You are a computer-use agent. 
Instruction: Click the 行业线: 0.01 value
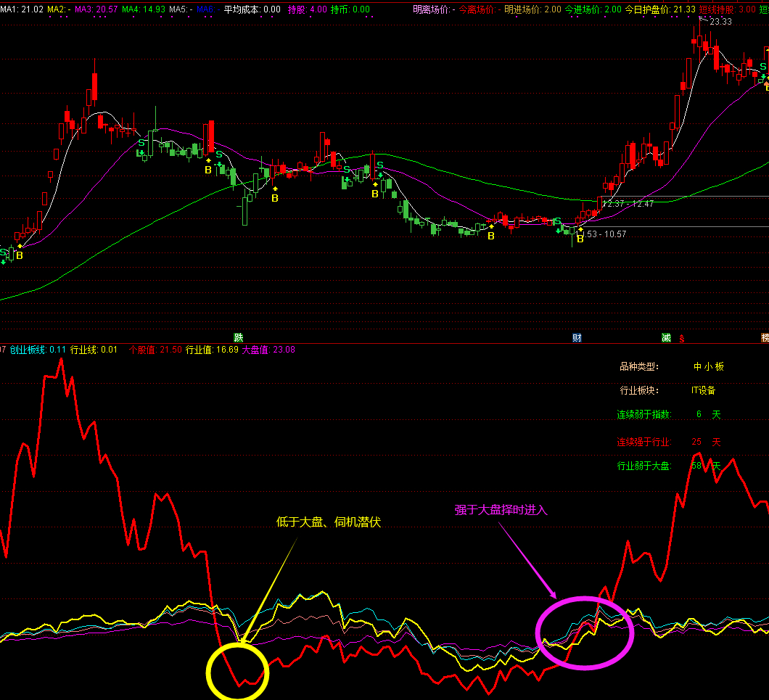pyautogui.click(x=94, y=350)
